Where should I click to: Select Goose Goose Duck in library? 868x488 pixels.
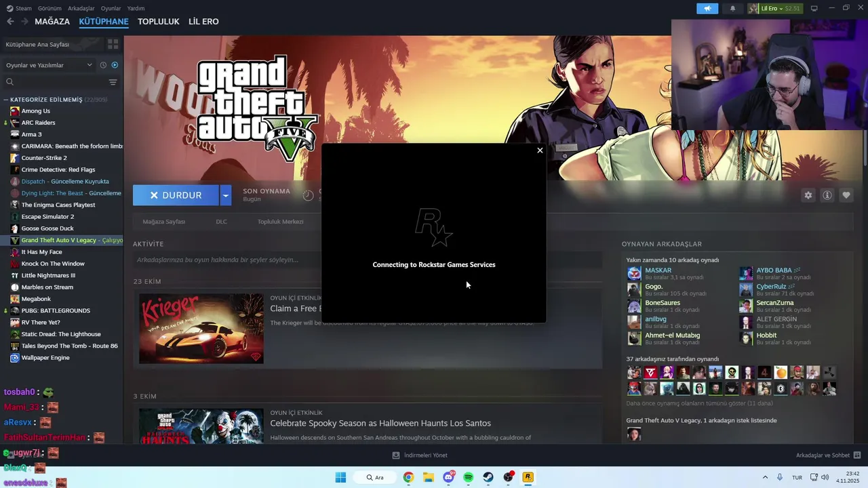[x=47, y=228]
